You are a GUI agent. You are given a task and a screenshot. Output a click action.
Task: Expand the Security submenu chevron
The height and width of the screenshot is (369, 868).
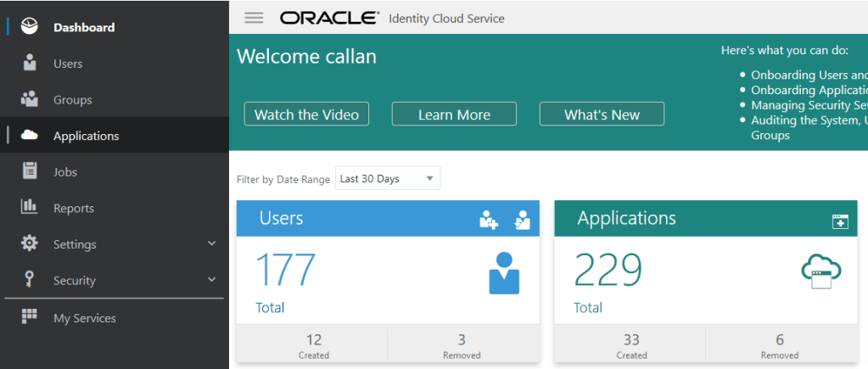pos(212,281)
